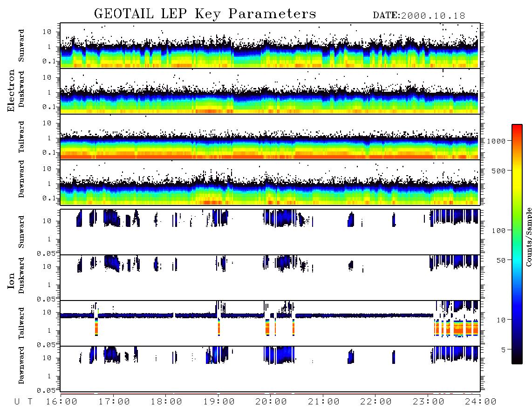Click the Counts/Sample color scale bar

pyautogui.click(x=517, y=244)
